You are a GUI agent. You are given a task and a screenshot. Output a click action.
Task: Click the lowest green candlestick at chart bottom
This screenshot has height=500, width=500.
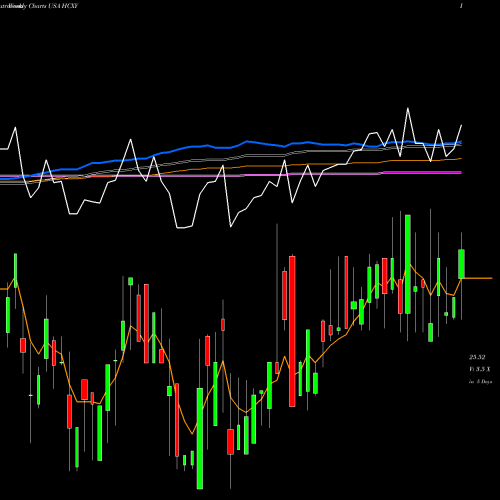pyautogui.click(x=200, y=438)
